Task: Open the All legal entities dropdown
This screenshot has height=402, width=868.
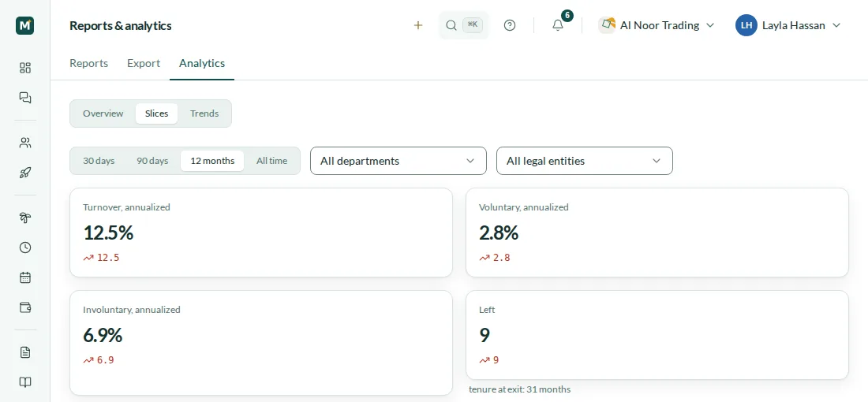Action: point(585,161)
